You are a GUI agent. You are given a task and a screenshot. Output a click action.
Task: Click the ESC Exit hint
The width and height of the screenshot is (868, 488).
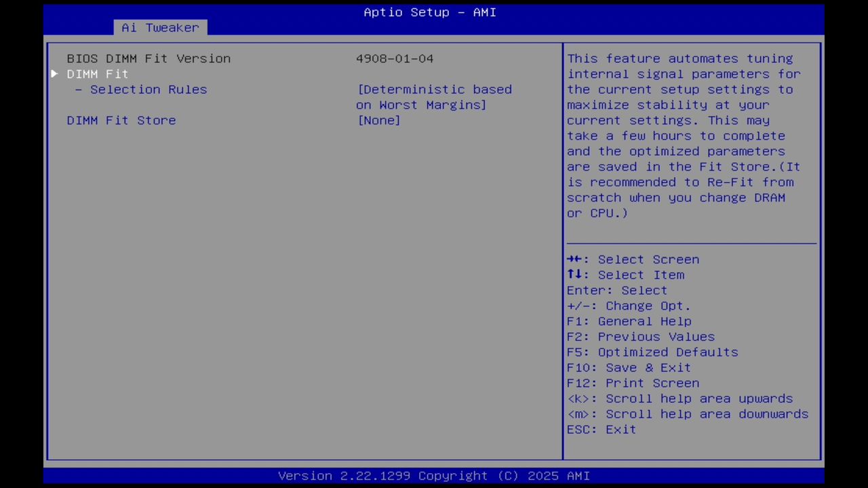(601, 429)
